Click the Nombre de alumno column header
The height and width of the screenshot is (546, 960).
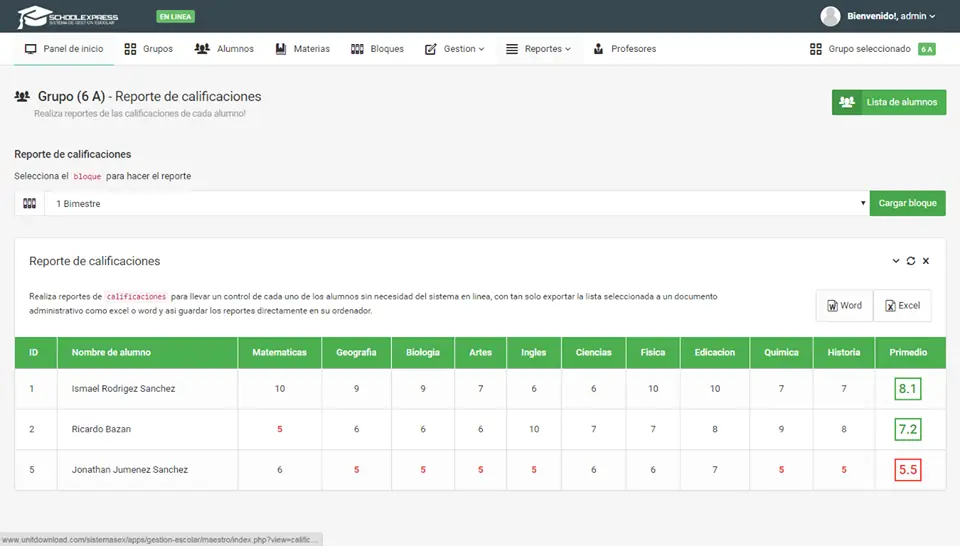[147, 353]
